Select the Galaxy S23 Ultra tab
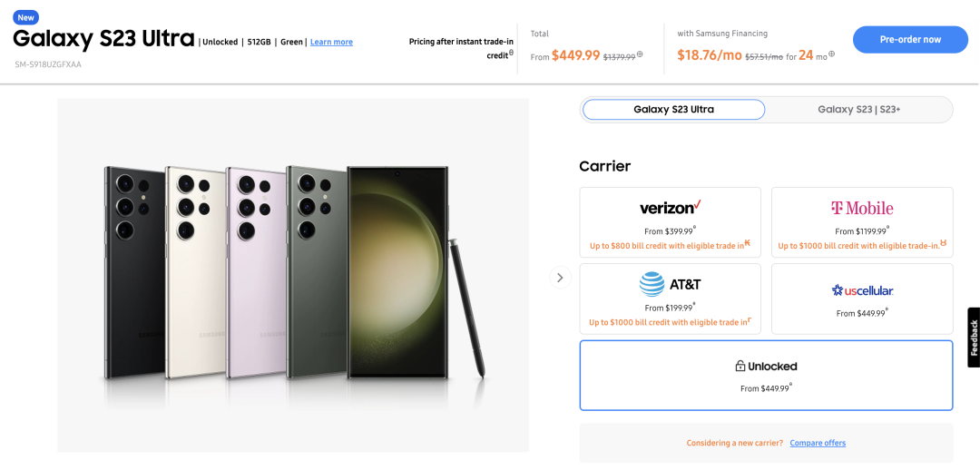This screenshot has height=470, width=980. pos(673,110)
